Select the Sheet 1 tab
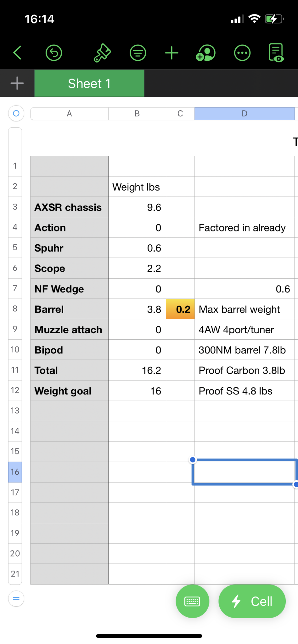The height and width of the screenshot is (644, 298). [x=89, y=83]
